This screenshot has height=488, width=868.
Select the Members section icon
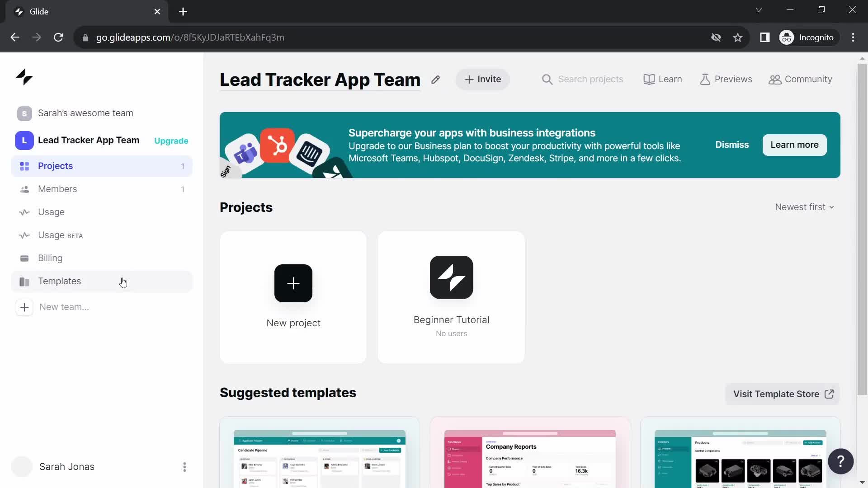click(24, 189)
